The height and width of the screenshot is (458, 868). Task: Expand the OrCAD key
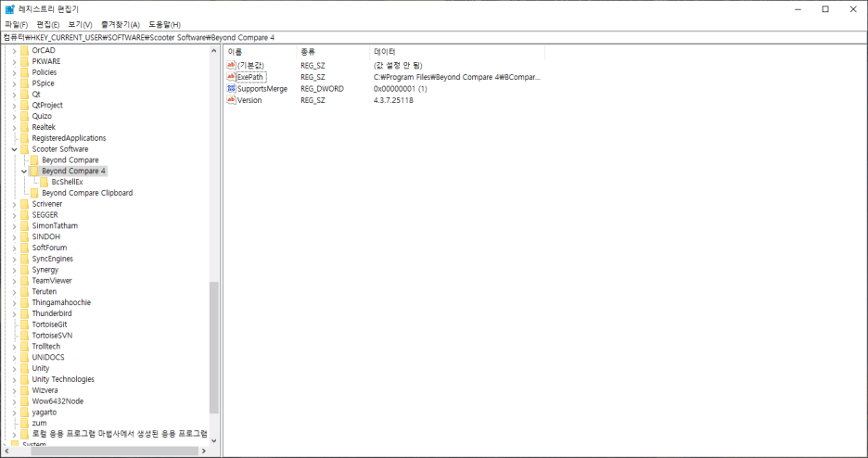click(15, 50)
